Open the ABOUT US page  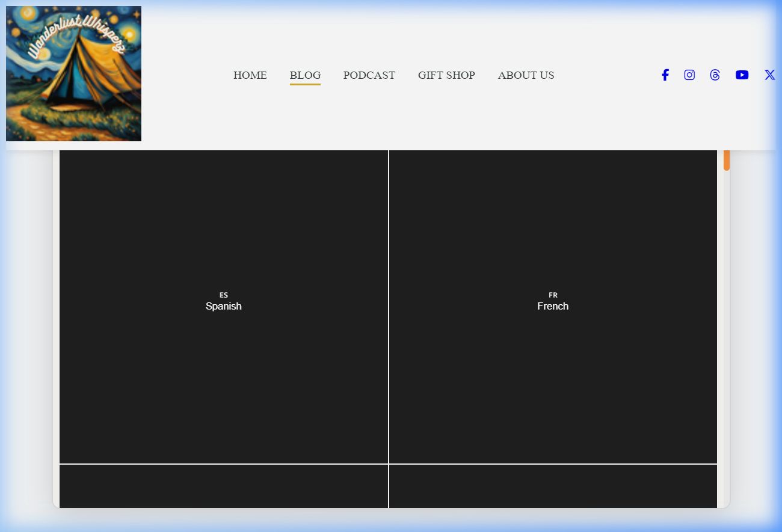tap(526, 75)
